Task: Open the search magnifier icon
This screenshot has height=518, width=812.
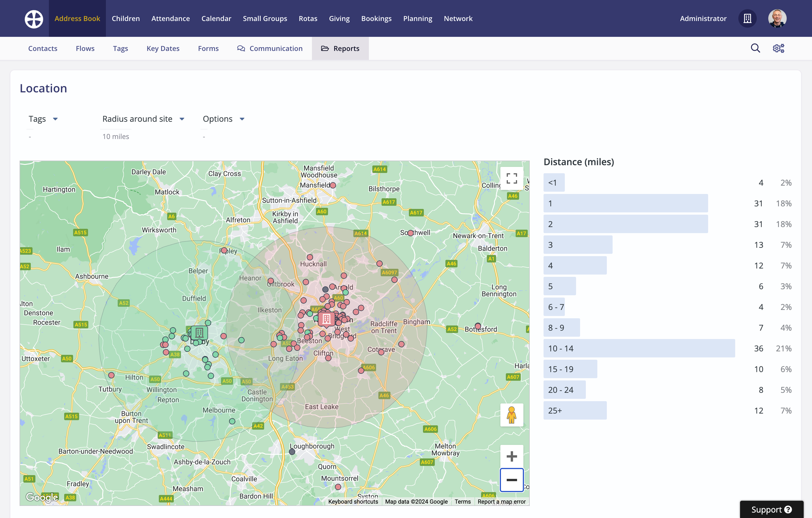Action: [x=755, y=48]
